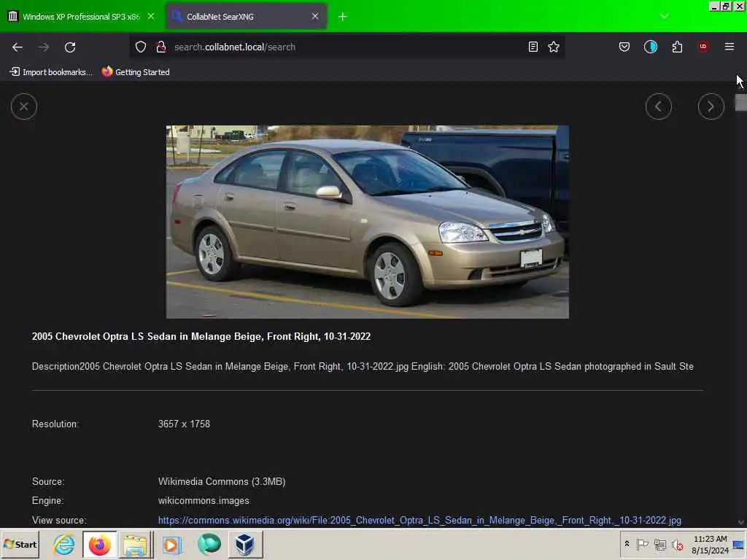The height and width of the screenshot is (560, 747).
Task: Open Firefox from the taskbar
Action: pos(99,544)
